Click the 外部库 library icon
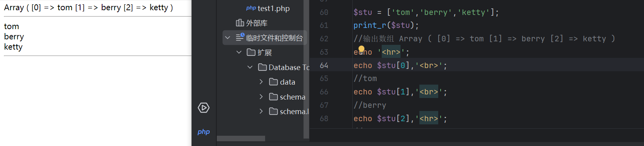Viewport: 644px width, 146px height. [240, 23]
